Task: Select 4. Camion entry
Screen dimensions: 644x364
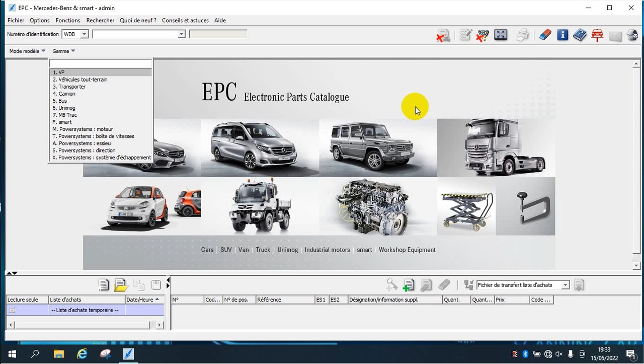Action: (101, 94)
